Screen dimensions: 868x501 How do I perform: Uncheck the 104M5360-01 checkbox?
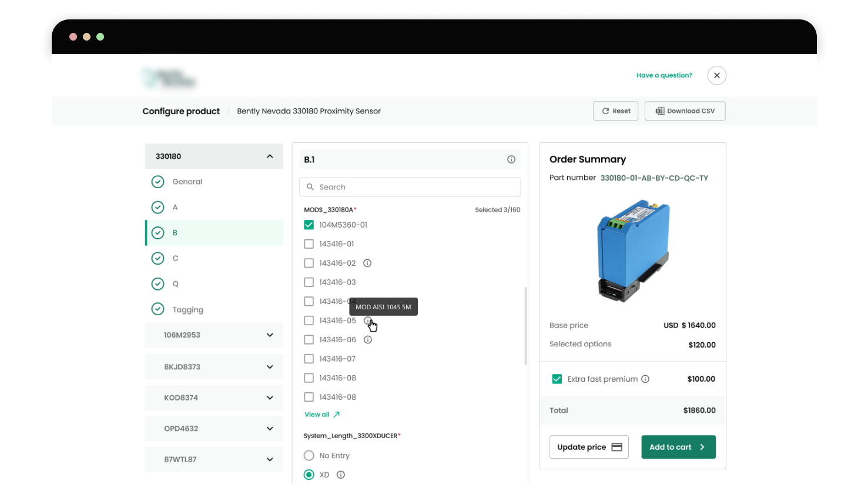coord(309,225)
